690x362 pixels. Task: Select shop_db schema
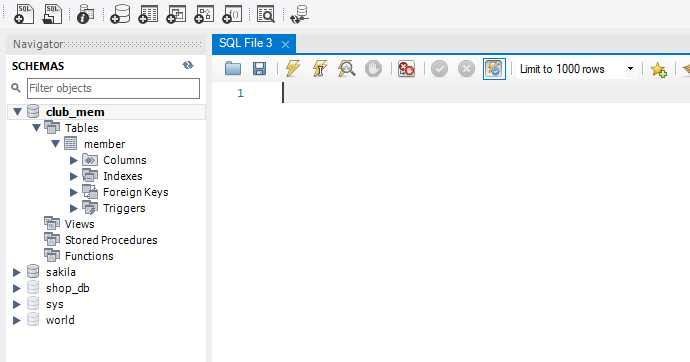click(67, 288)
